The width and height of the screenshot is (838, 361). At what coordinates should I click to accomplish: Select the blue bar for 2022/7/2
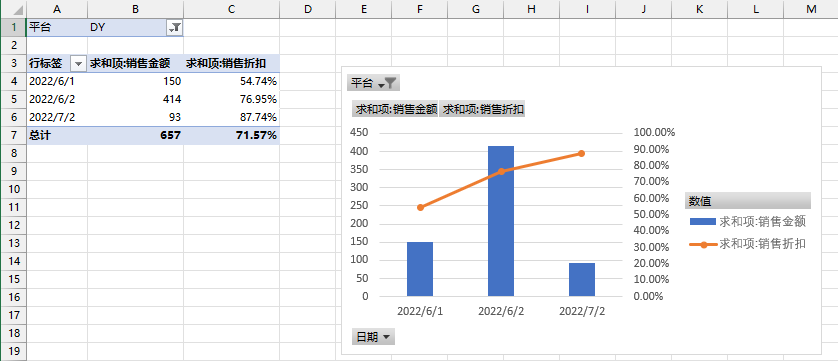tap(582, 279)
